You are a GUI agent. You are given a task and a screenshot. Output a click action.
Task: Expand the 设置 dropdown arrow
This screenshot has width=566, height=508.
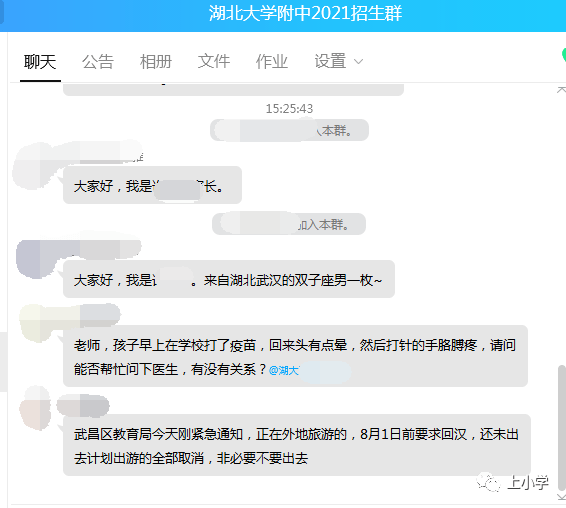tap(358, 62)
